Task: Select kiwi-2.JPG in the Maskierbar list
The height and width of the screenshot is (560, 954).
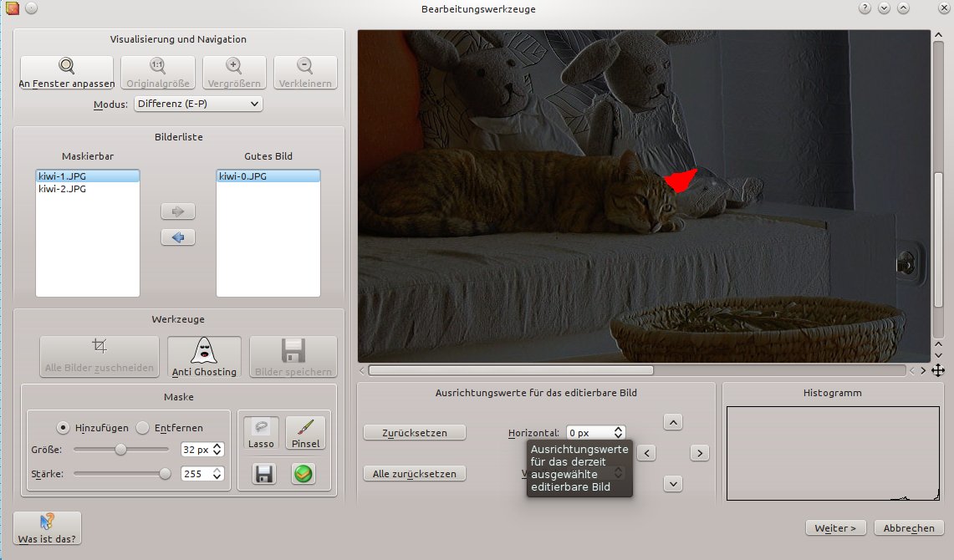Action: [88, 189]
